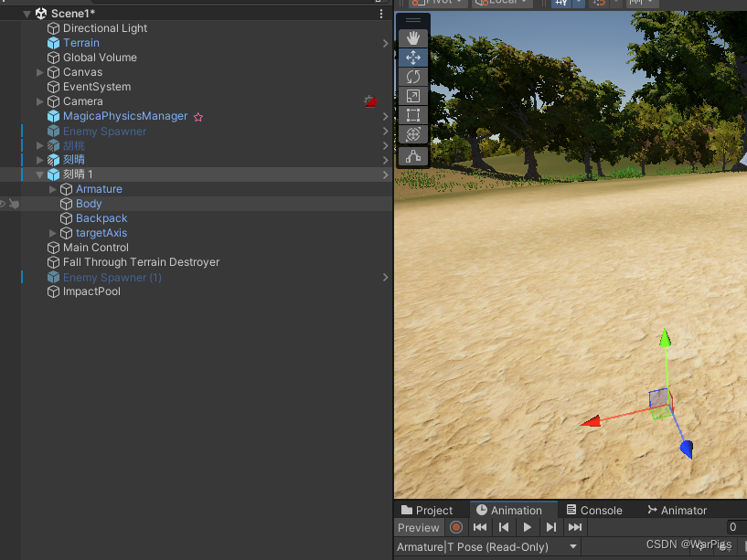The image size is (747, 560).
Task: Select the Hand view tool
Action: pyautogui.click(x=412, y=37)
